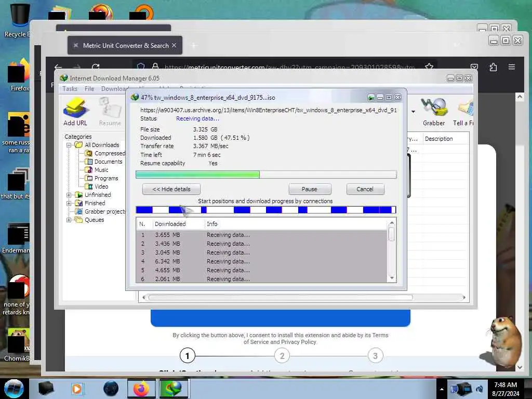
Task: Select the Programs category folder
Action: coord(102,178)
